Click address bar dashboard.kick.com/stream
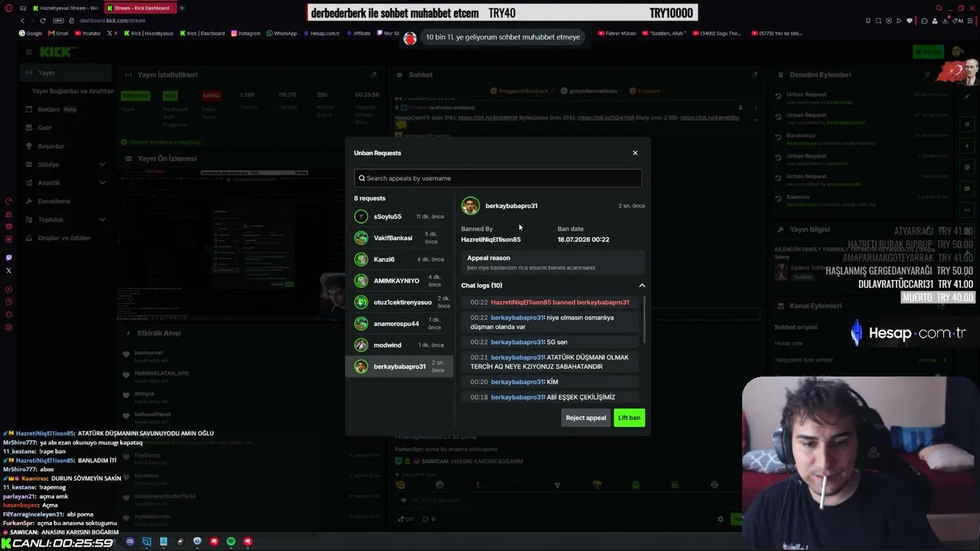980x551 pixels. tap(112, 21)
